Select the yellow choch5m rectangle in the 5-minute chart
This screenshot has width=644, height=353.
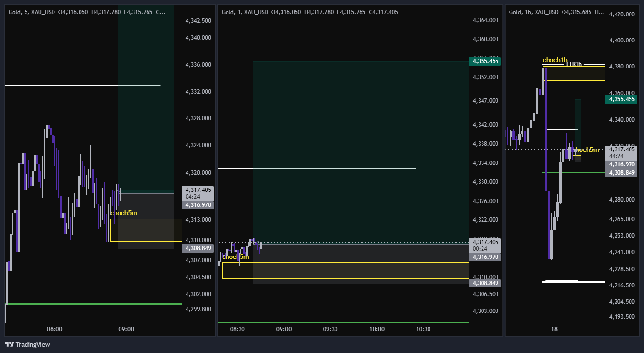(x=146, y=230)
